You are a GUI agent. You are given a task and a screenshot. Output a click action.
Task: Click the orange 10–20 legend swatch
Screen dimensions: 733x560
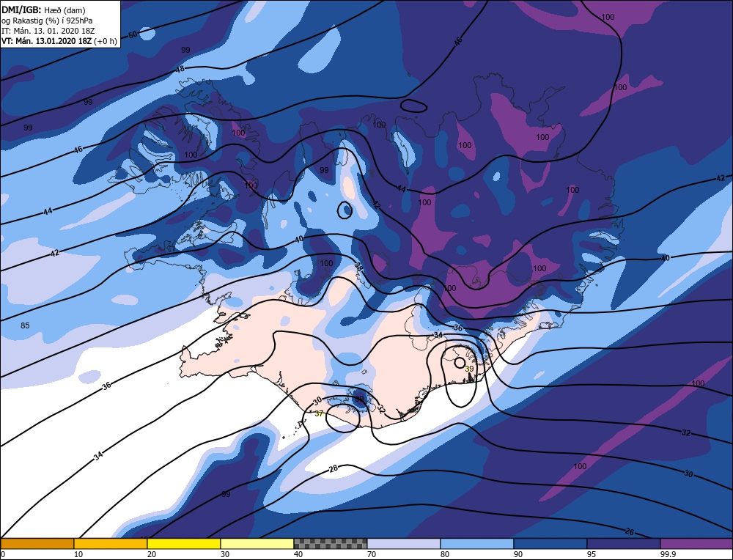[111, 543]
